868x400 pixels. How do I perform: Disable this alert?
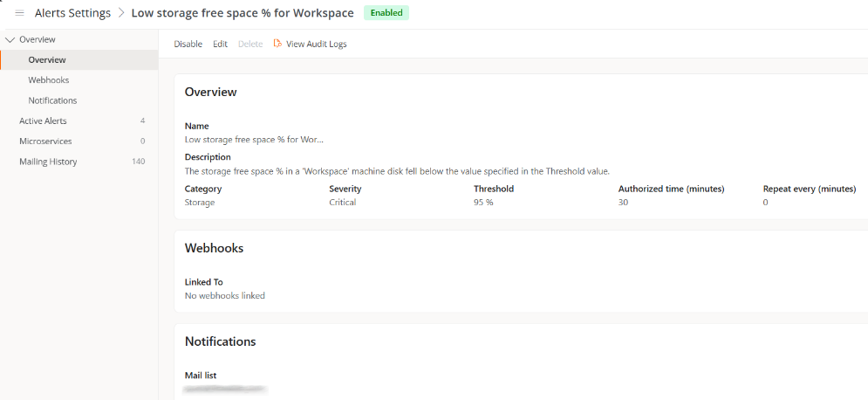click(x=188, y=45)
